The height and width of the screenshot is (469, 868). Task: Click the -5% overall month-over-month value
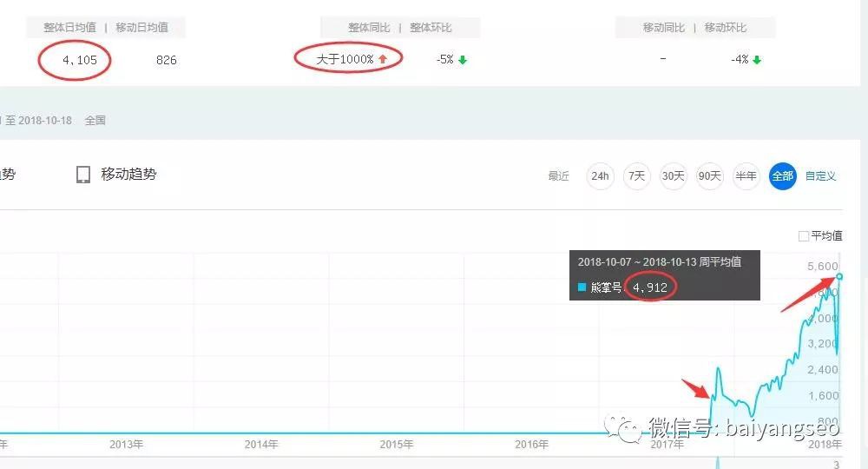pyautogui.click(x=445, y=59)
